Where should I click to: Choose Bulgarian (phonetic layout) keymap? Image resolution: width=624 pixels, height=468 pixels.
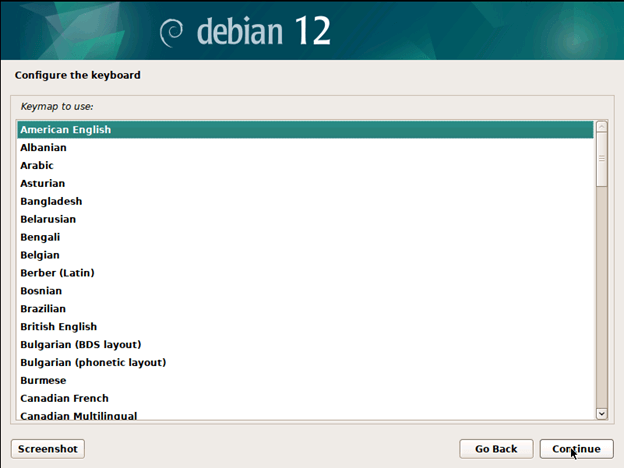tap(305, 363)
